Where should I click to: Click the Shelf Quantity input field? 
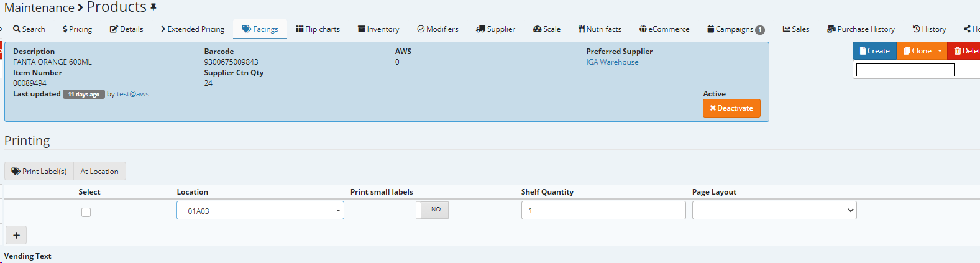[603, 210]
